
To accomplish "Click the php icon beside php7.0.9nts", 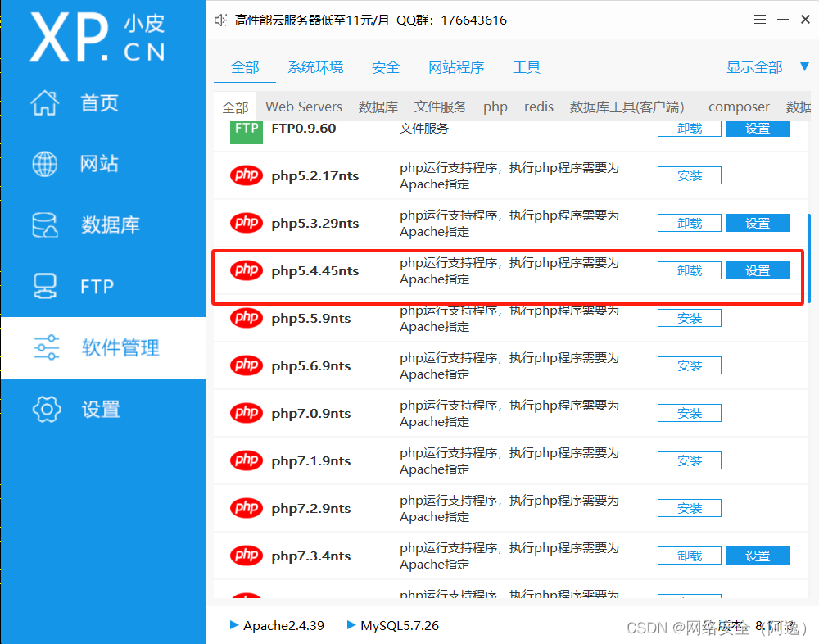I will (x=247, y=413).
